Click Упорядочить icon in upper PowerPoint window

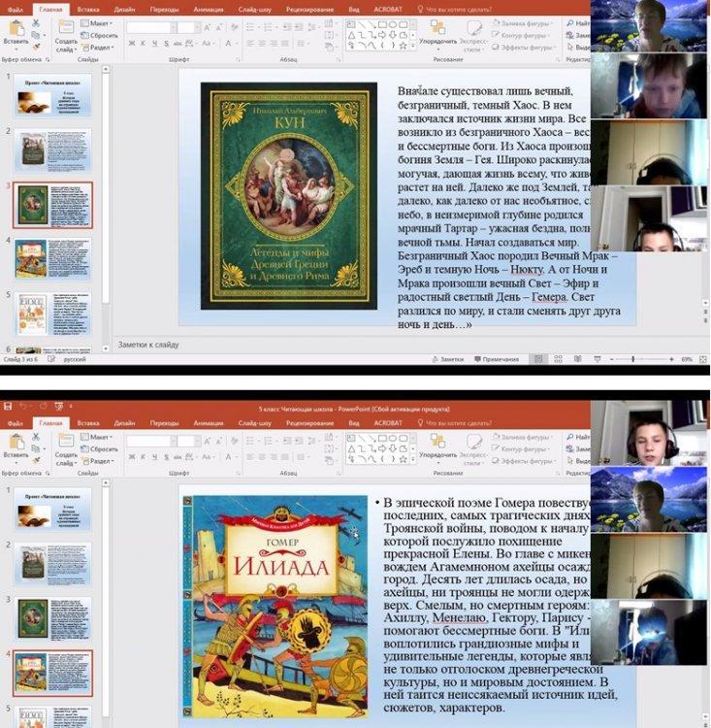(x=437, y=27)
